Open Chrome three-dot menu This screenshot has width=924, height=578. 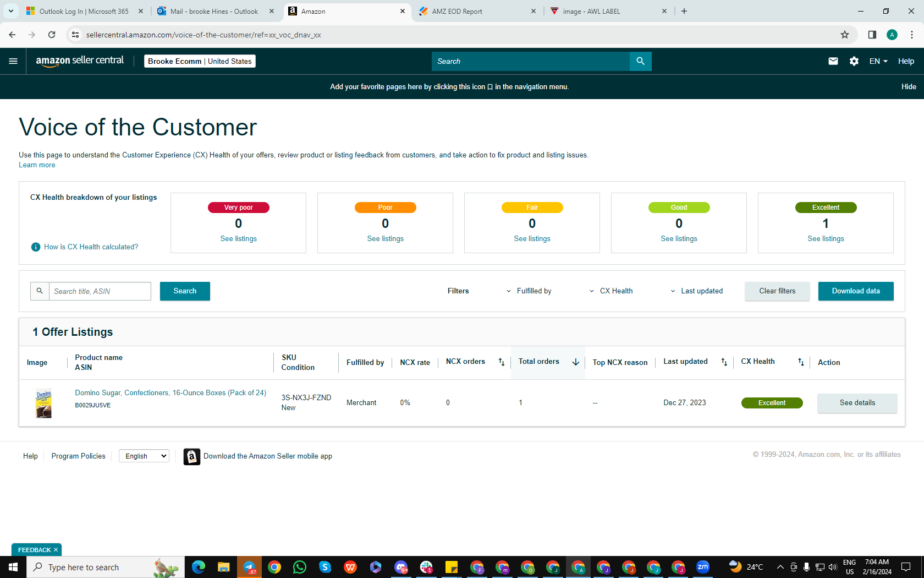coord(912,35)
